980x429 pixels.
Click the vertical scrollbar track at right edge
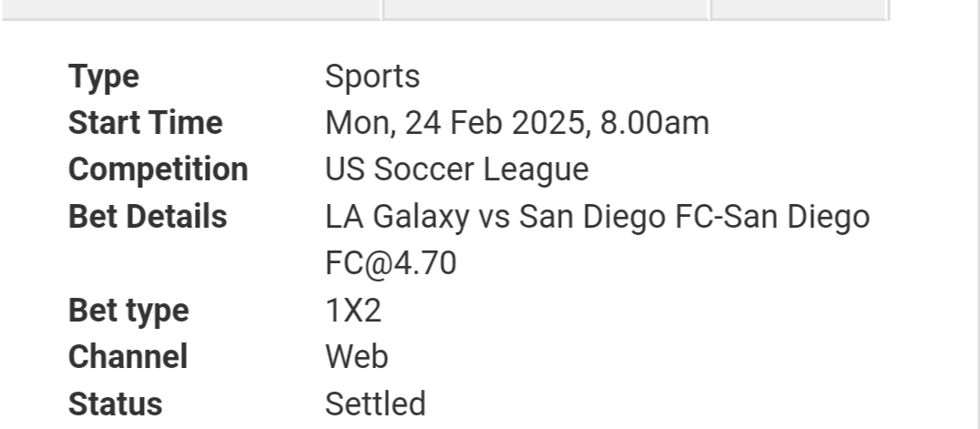click(973, 215)
